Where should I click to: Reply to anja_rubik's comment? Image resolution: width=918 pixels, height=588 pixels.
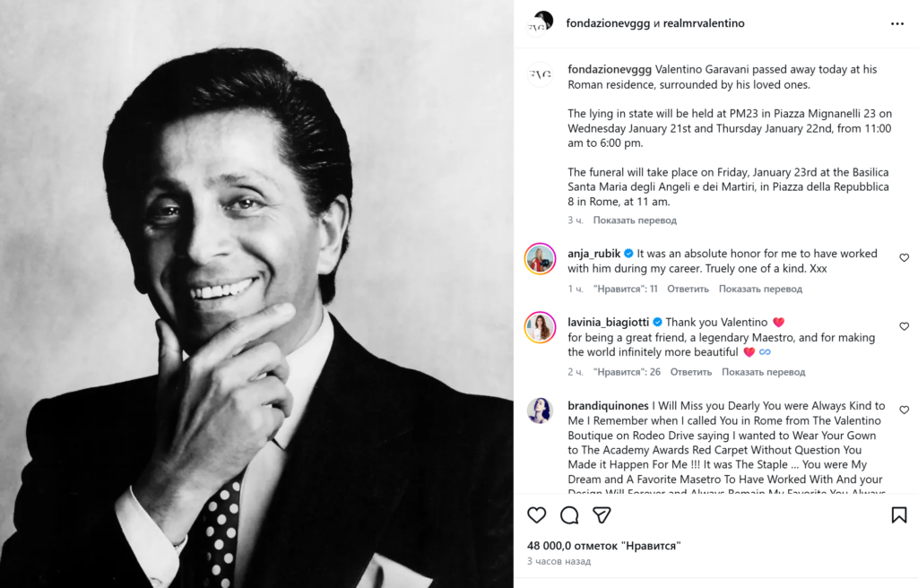688,290
